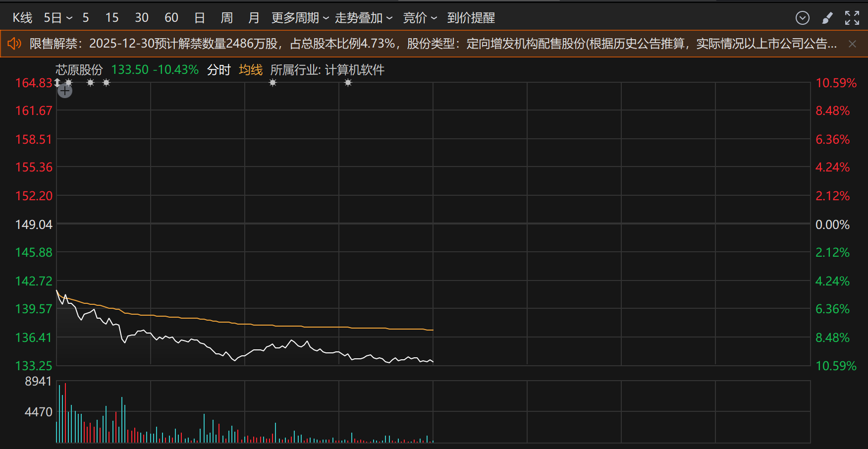Expand the 竞价 dropdown menu
Viewport: 868px width, 449px height.
point(420,18)
